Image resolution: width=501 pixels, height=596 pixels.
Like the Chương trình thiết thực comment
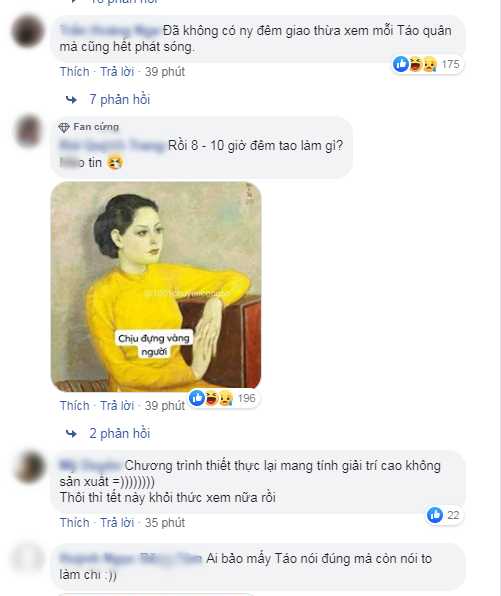click(75, 523)
